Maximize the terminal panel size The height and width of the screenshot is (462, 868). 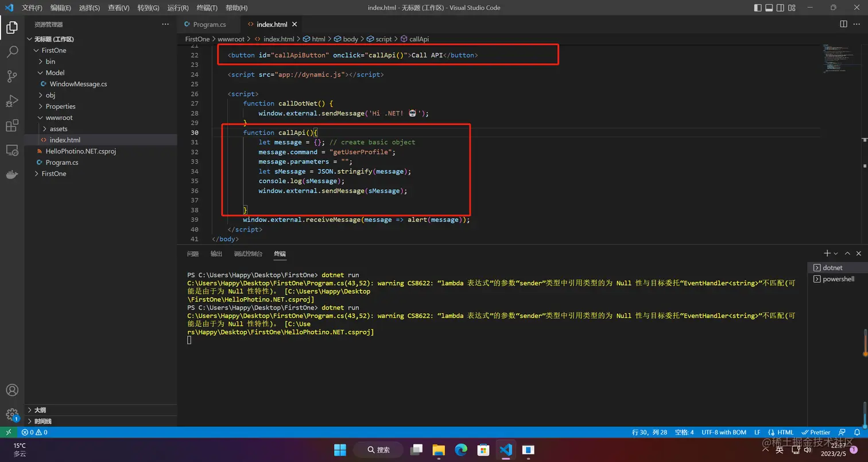click(847, 253)
